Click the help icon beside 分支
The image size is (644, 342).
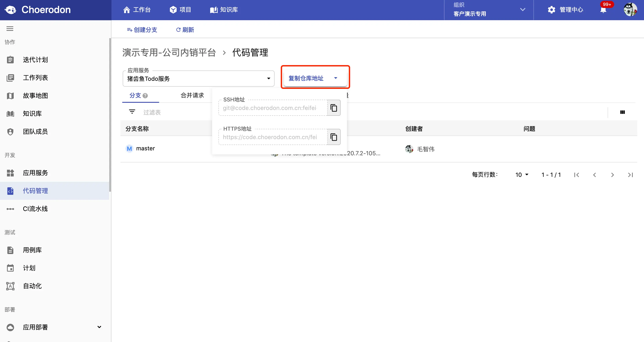pyautogui.click(x=145, y=96)
